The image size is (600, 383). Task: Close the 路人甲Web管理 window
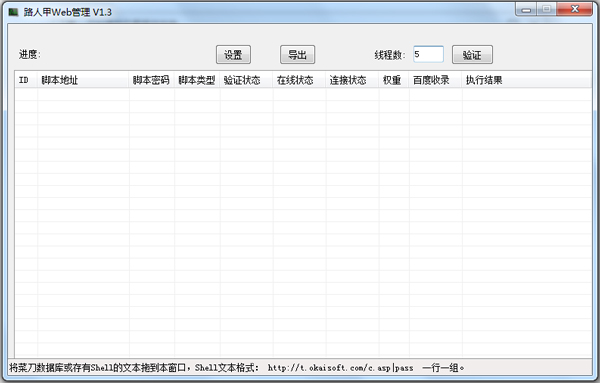pyautogui.click(x=574, y=9)
